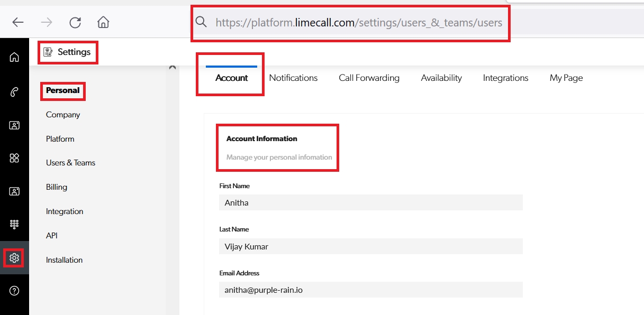Click the browser home button
644x315 pixels.
click(x=103, y=22)
